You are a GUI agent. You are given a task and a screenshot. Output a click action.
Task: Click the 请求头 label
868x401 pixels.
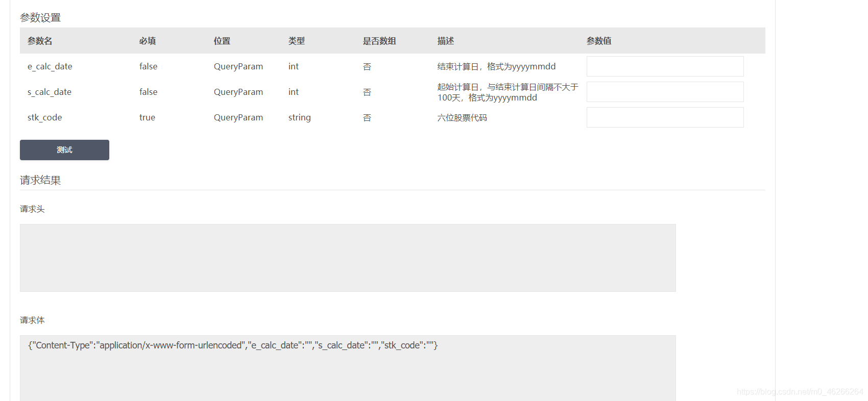tap(32, 209)
